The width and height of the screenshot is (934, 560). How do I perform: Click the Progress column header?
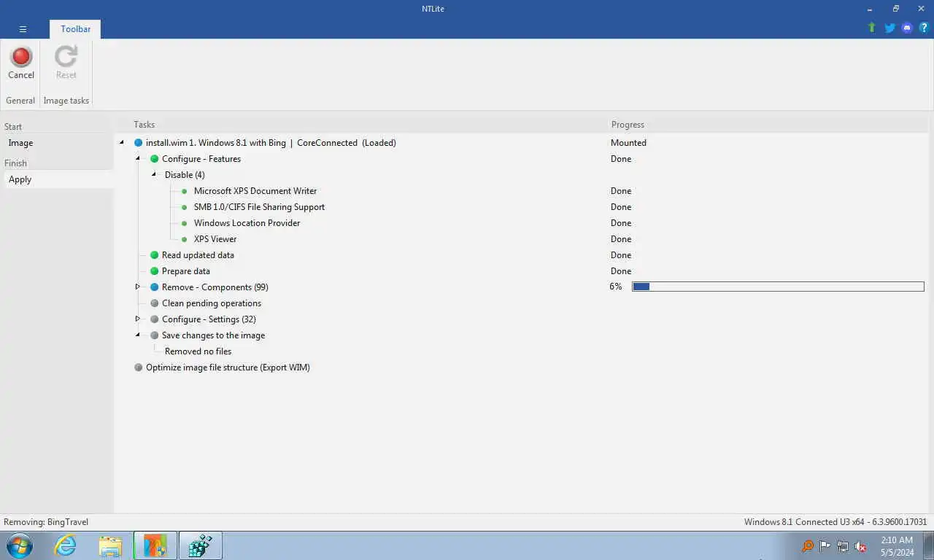click(x=628, y=125)
